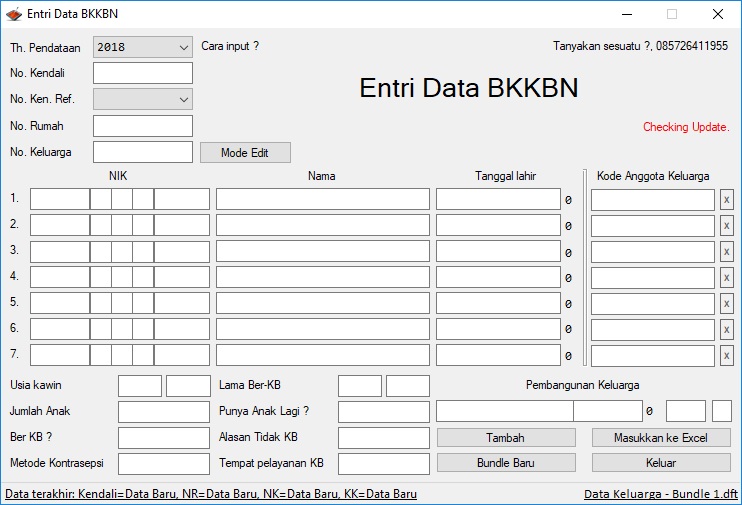The width and height of the screenshot is (742, 505).
Task: Click the Metode Kontrasepsi field
Action: pyautogui.click(x=164, y=464)
